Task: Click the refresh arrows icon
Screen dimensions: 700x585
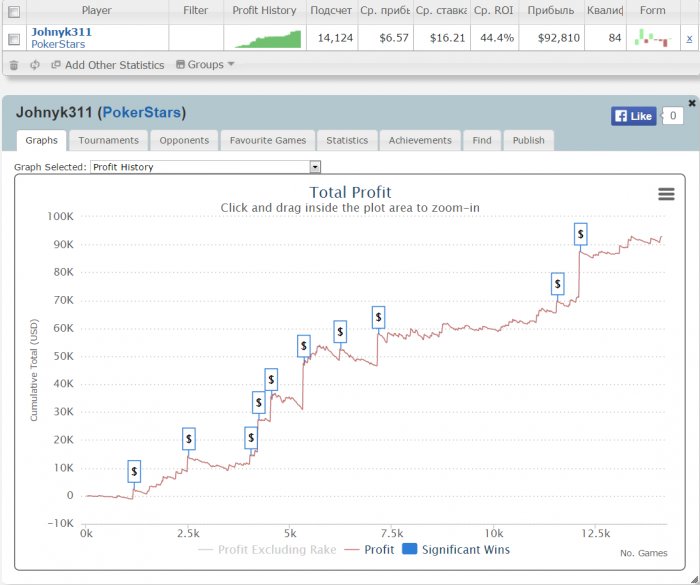Action: 35,65
